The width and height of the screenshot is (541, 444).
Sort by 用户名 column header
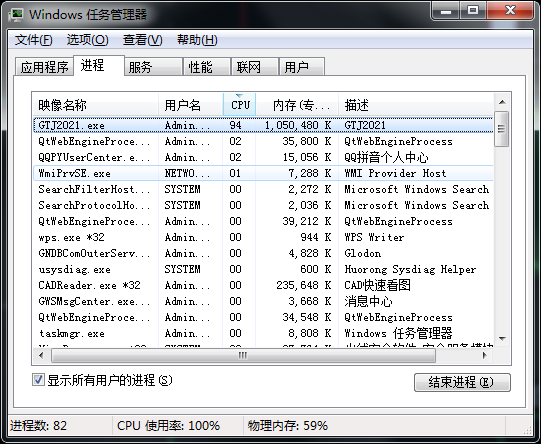click(x=191, y=105)
